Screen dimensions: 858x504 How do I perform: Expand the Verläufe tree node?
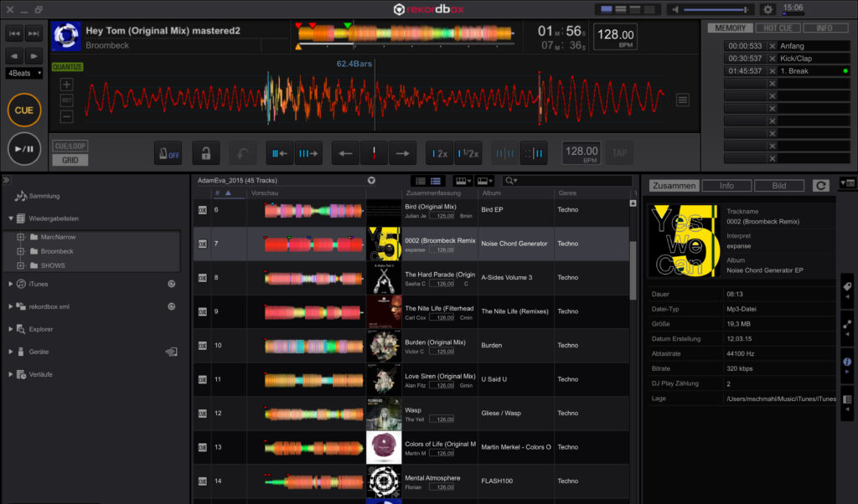10,374
